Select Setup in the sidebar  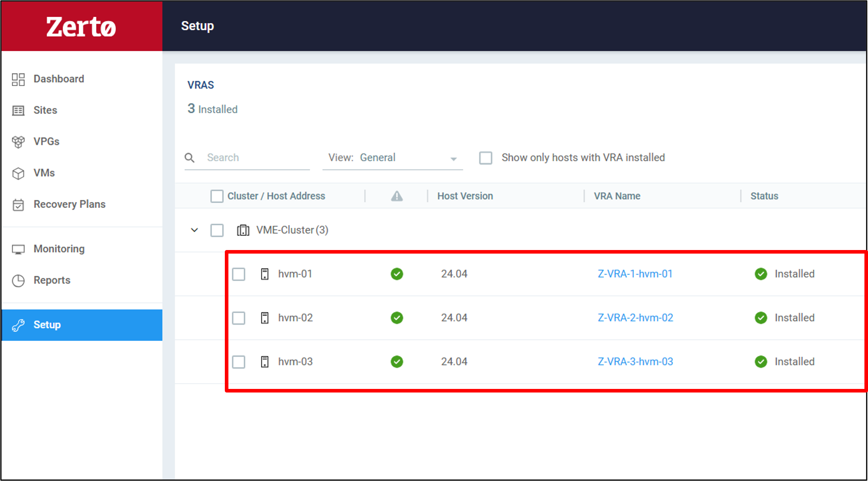coord(82,325)
